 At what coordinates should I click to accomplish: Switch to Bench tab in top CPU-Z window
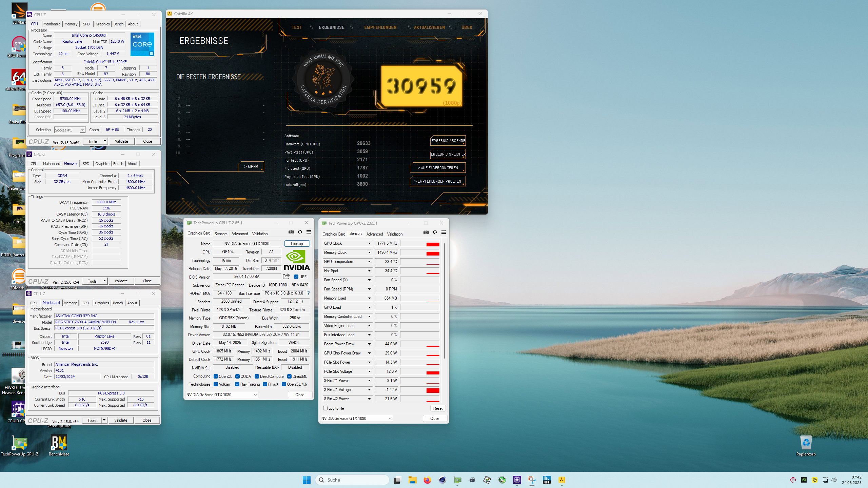(x=118, y=24)
